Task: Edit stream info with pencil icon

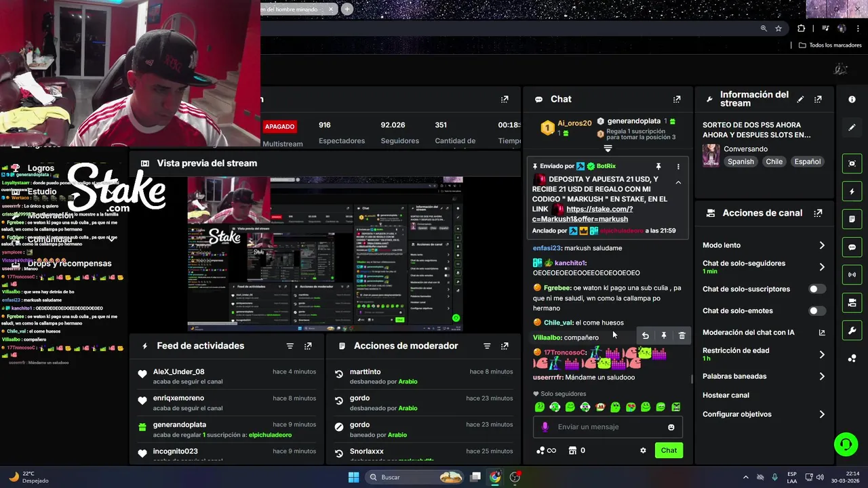Action: pyautogui.click(x=800, y=99)
